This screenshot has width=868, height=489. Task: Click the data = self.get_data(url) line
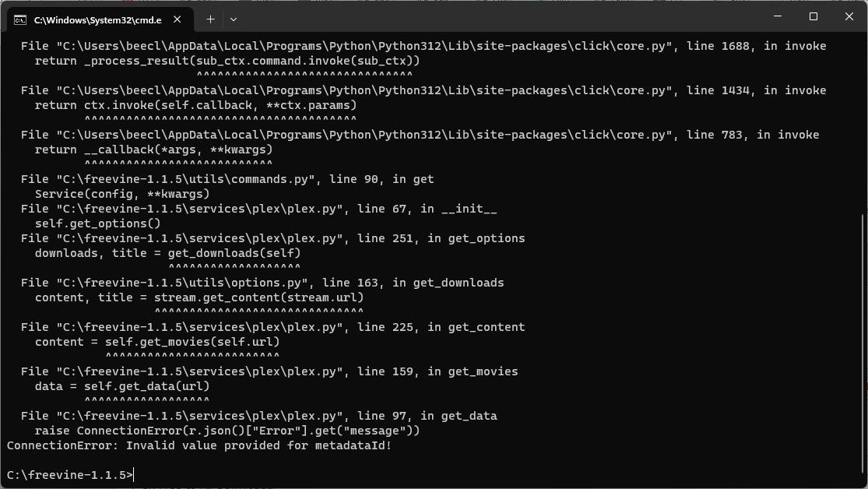pos(121,386)
